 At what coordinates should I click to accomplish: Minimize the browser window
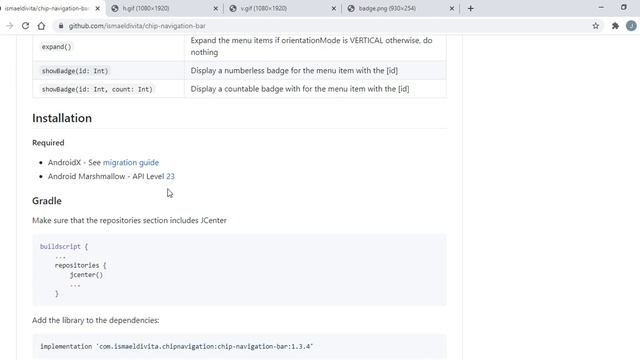pos(601,7)
